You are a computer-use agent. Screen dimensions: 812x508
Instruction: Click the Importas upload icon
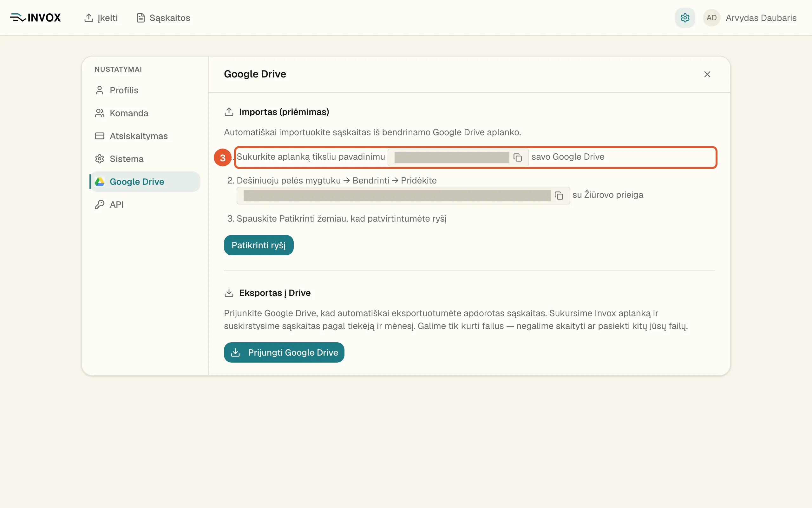tap(229, 112)
